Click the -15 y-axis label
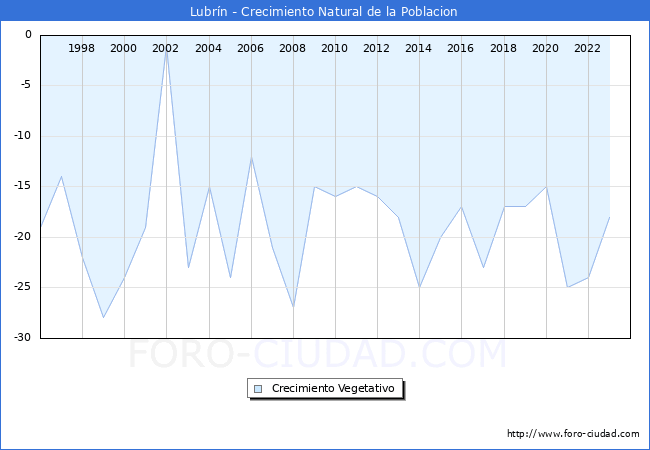Image resolution: width=650 pixels, height=450 pixels. pos(21,186)
